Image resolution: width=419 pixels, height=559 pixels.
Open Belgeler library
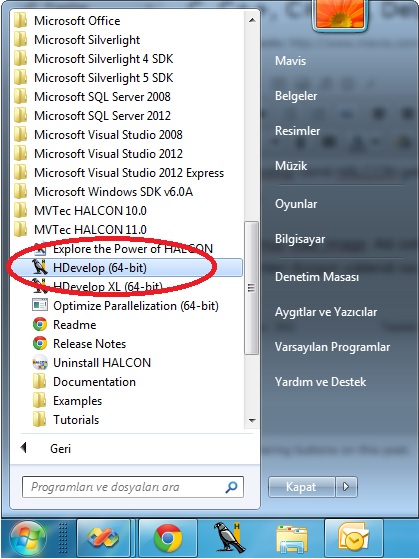[296, 96]
